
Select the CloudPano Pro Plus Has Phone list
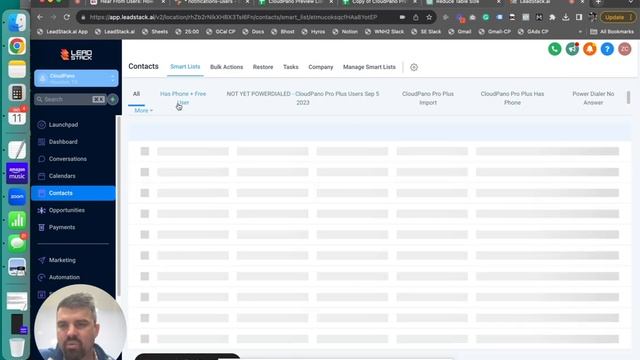pos(512,98)
